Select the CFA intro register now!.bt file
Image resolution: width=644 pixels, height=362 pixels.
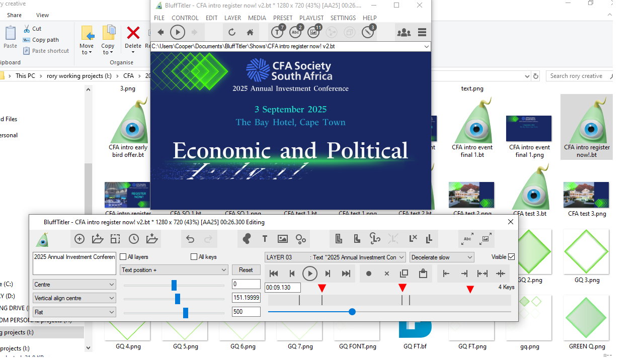pos(587,127)
